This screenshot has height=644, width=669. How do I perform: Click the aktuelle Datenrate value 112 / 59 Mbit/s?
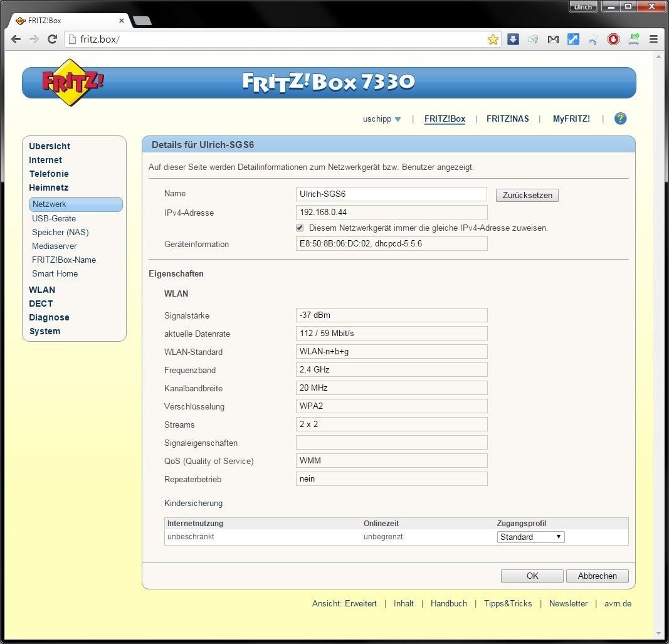tap(391, 334)
